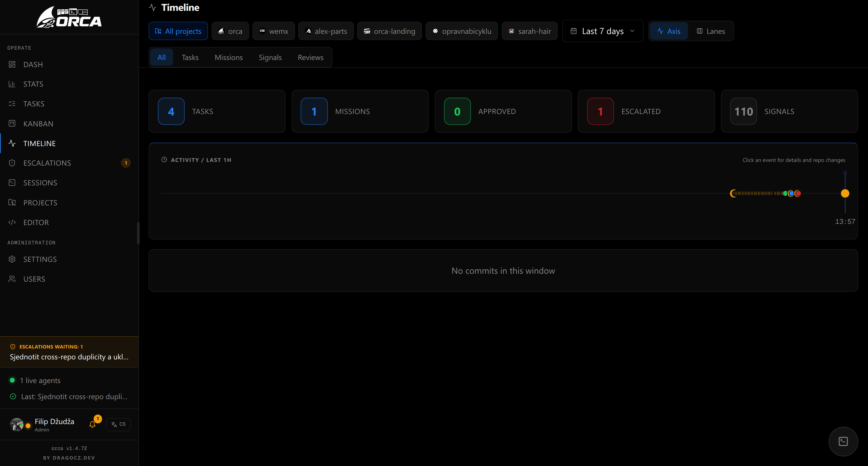Open the floating terminal button
Screen dimensions: 868x466
click(843, 441)
